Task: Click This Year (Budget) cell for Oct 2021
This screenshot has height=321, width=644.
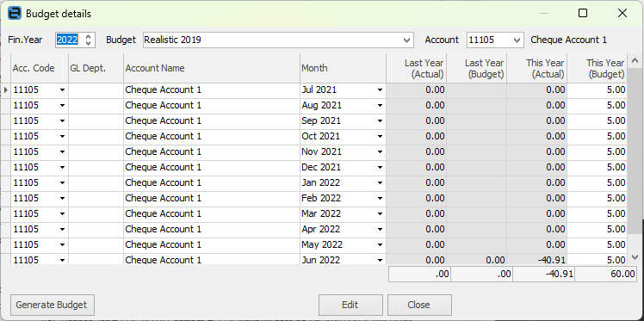Action: (x=598, y=137)
